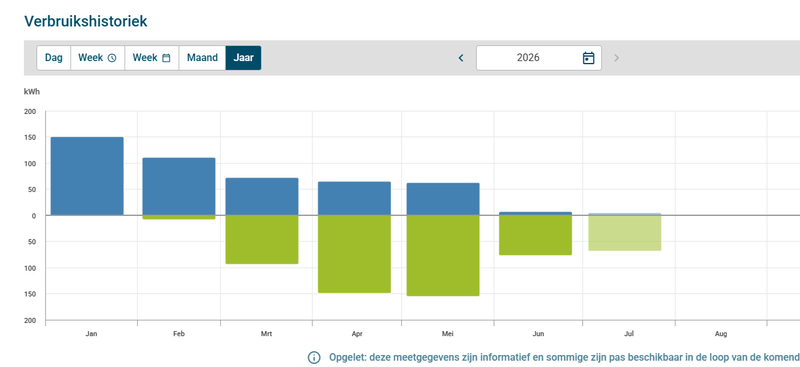Click the March blue consumption bar
Viewport: 800px width, 367px height.
pyautogui.click(x=262, y=197)
